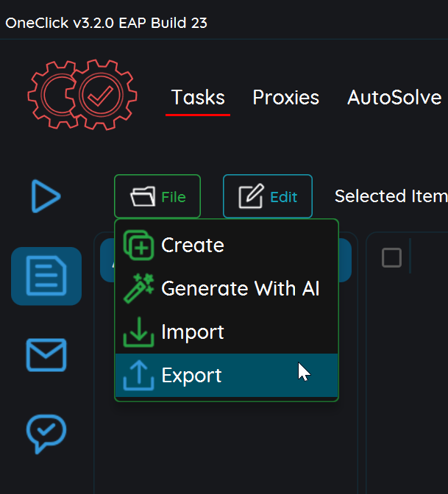
Task: Click the red OneClick gears logo
Action: (82, 95)
